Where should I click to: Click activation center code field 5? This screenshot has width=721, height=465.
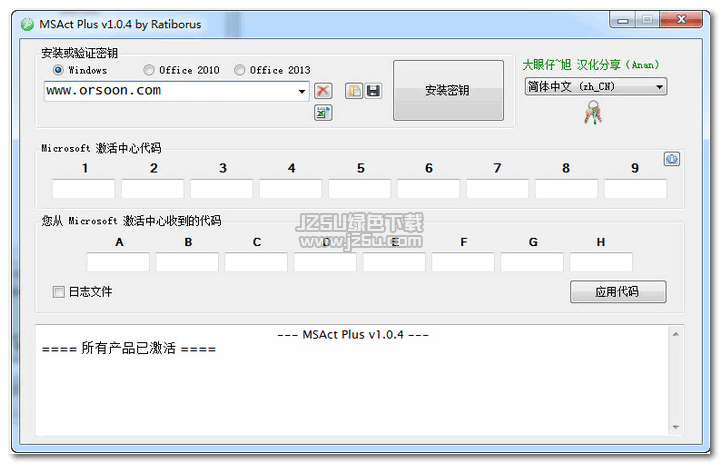click(x=360, y=189)
